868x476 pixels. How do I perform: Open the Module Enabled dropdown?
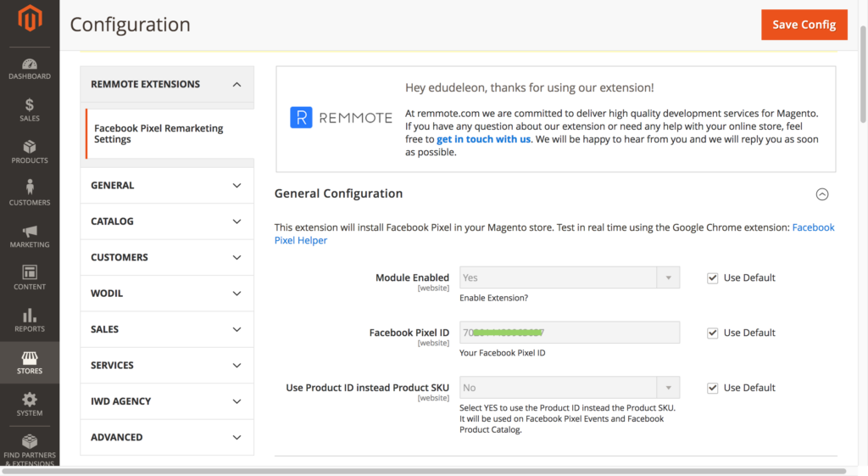570,277
